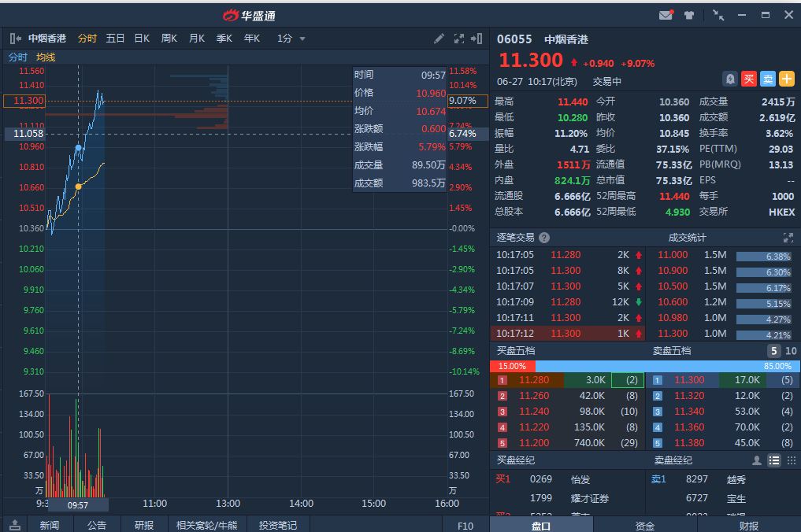Viewport: 801px width, 532px height.
Task: Open the 公告 announcements tab
Action: point(97,525)
